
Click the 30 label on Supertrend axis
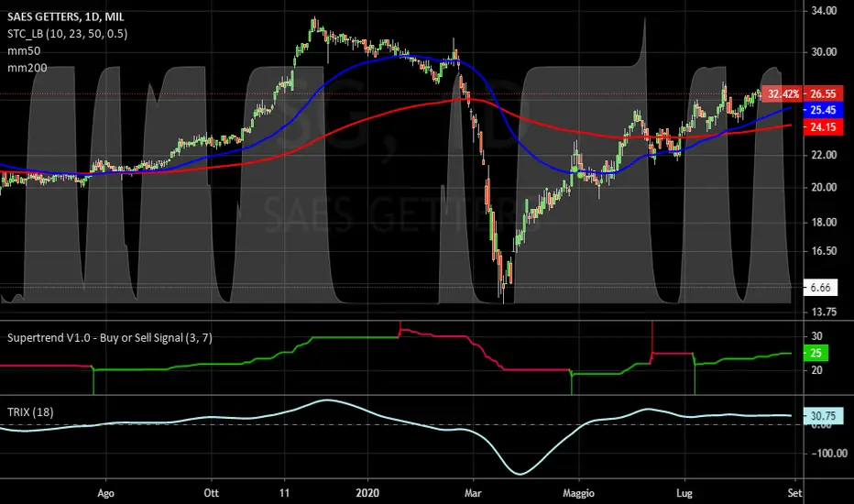coord(816,335)
